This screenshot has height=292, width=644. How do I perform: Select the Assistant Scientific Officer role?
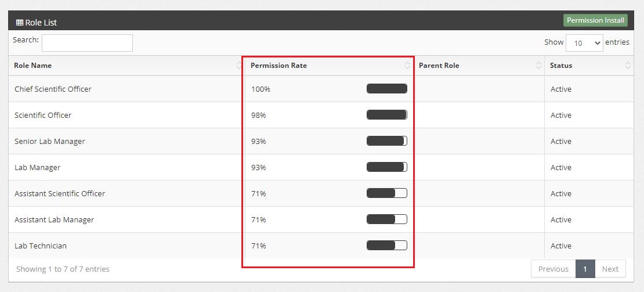click(60, 193)
